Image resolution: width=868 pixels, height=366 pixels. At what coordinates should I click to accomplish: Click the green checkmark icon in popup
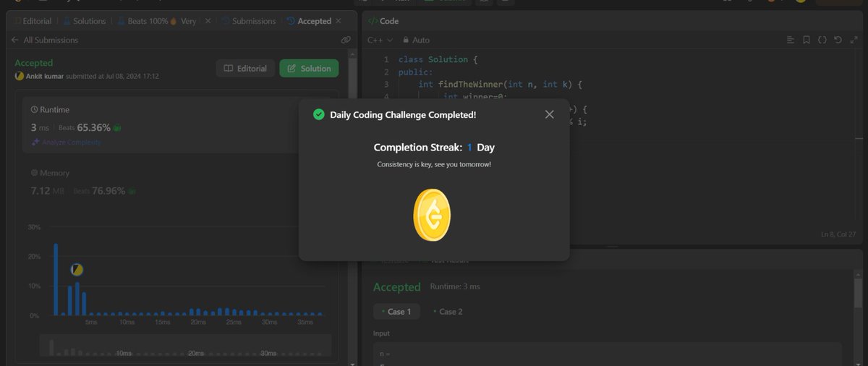318,114
